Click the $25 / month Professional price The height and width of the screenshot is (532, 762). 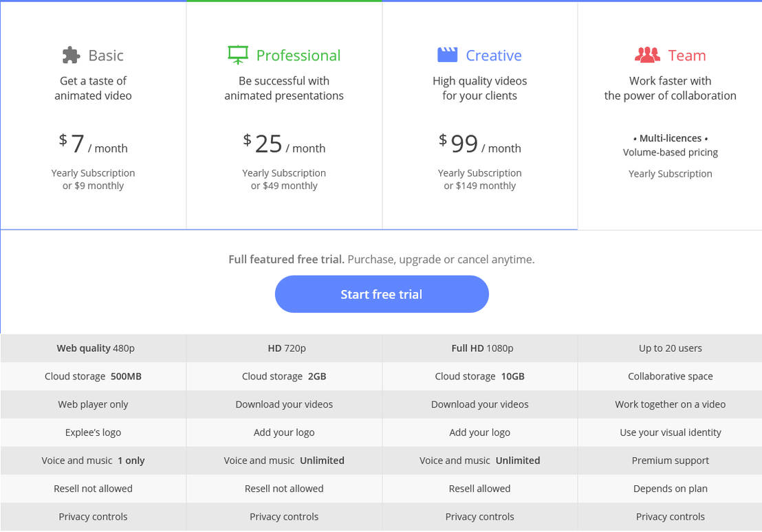click(x=284, y=144)
